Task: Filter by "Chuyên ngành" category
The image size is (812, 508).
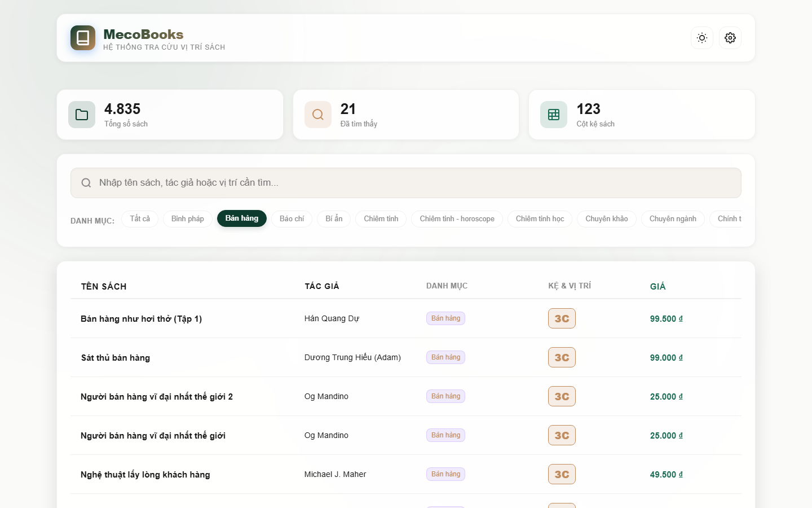Action: 673,219
